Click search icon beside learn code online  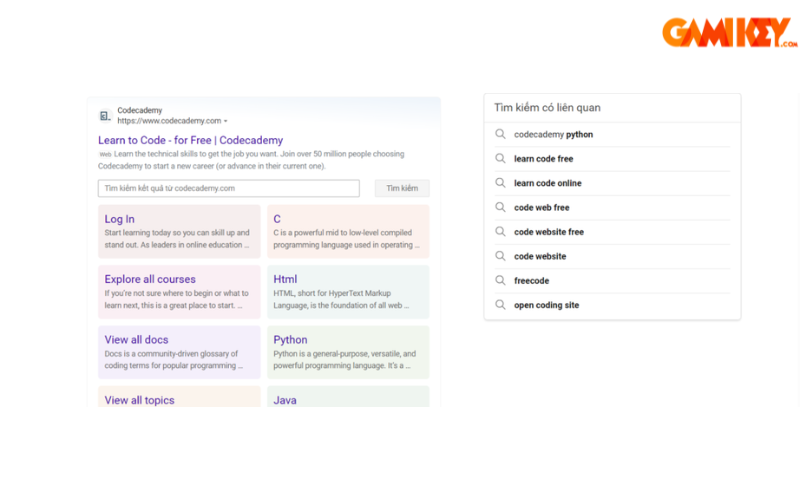[x=501, y=183]
